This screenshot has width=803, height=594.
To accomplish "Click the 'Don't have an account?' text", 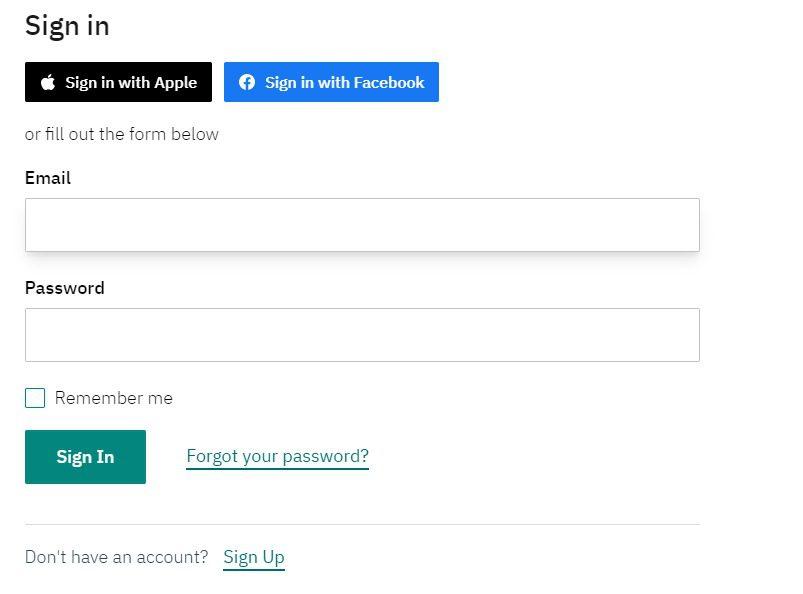I will (117, 557).
